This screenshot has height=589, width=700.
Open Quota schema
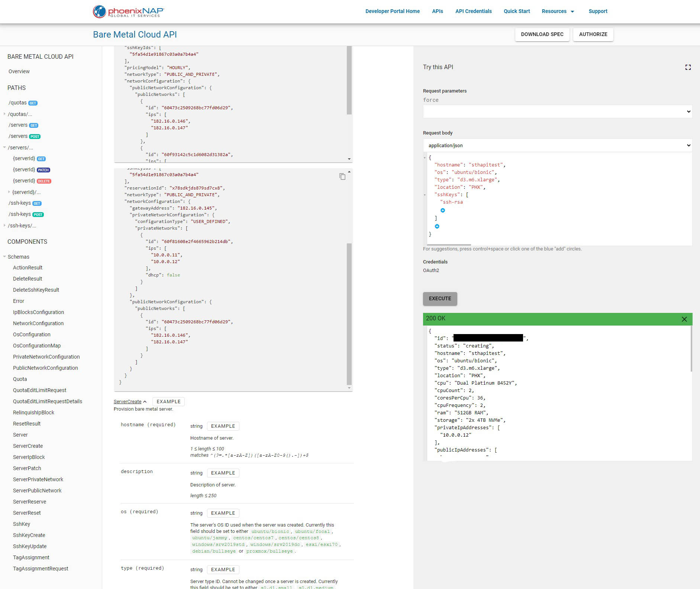coord(20,379)
